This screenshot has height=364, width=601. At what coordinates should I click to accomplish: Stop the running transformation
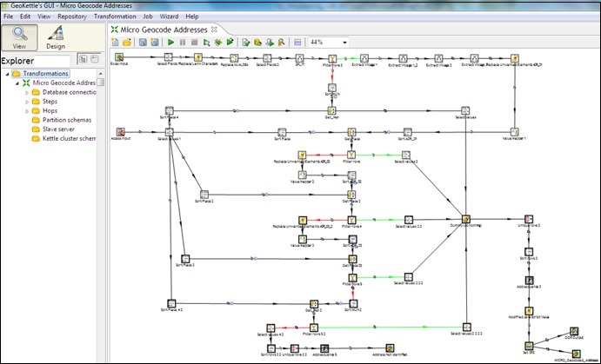[193, 42]
